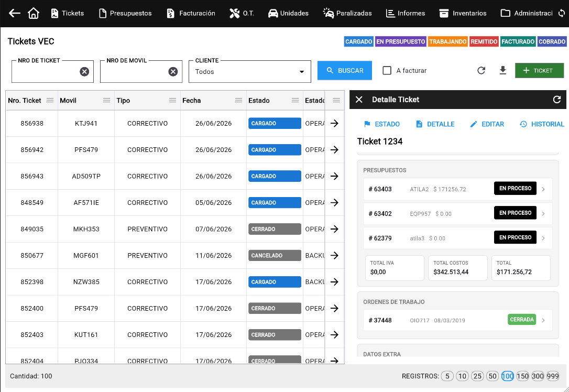569x392 pixels.
Task: Go to the home icon
Action: [x=34, y=14]
